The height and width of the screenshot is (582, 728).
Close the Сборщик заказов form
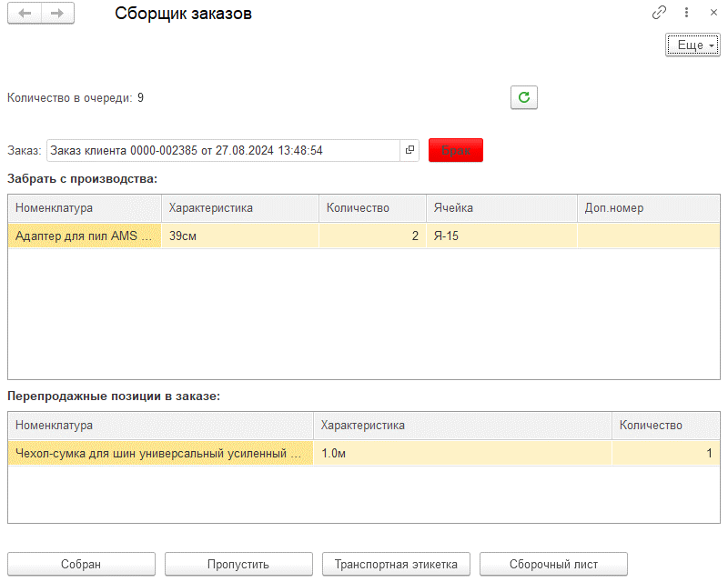tap(711, 14)
